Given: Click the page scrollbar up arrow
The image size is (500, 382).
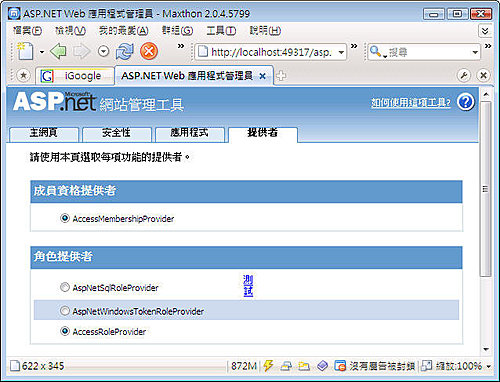Looking at the screenshot, I should (486, 95).
